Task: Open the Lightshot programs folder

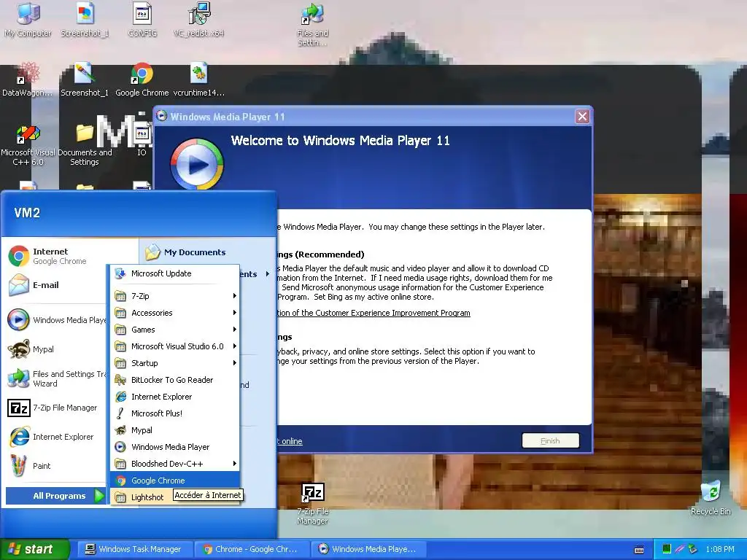Action: 143,497
